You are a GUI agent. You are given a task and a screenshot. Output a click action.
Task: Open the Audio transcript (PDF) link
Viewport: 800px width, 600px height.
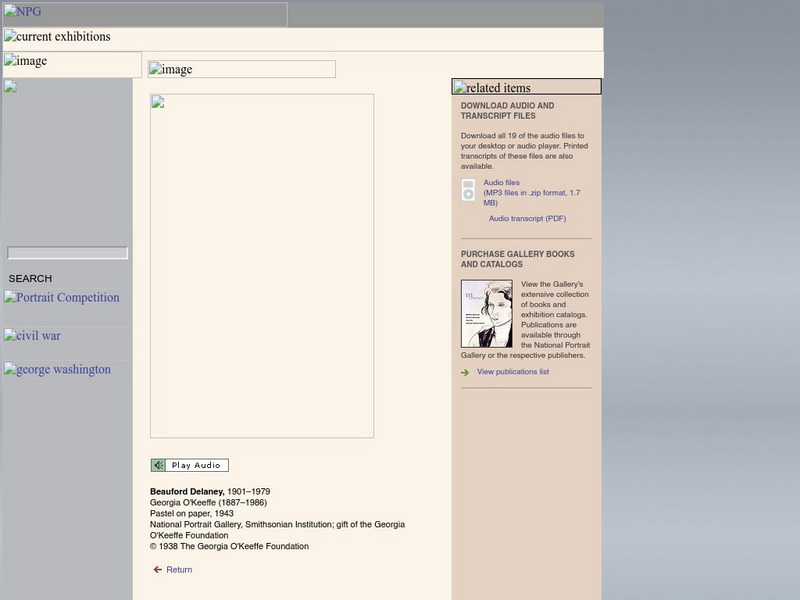point(528,218)
